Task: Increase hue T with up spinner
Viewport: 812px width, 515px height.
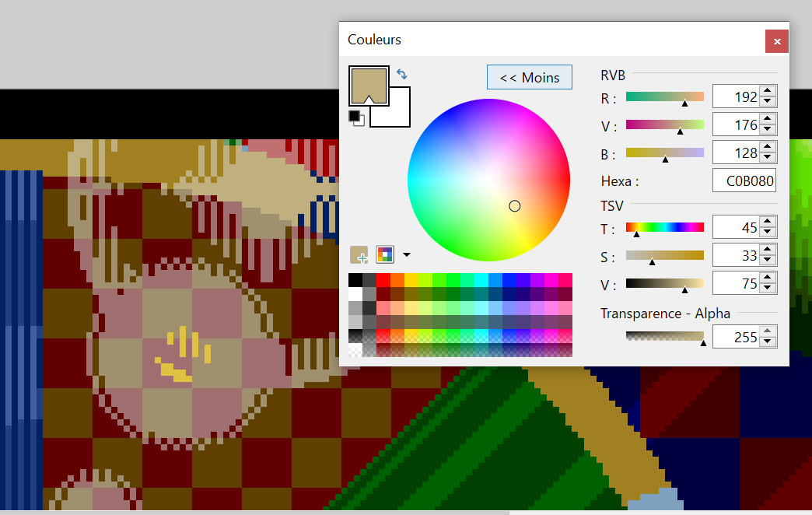Action: pyautogui.click(x=768, y=222)
